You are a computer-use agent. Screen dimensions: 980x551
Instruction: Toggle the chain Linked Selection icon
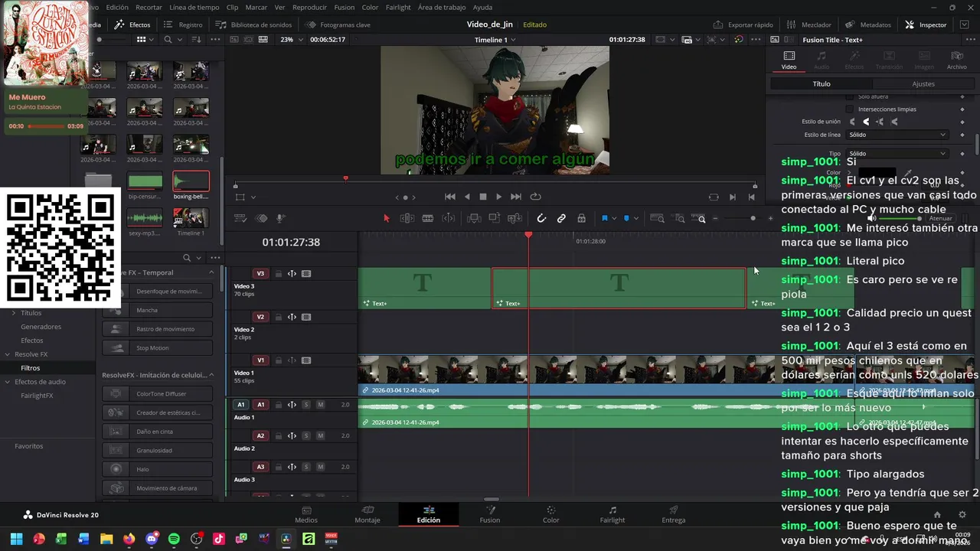click(x=561, y=218)
